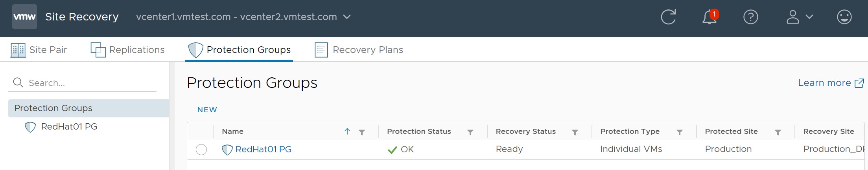This screenshot has height=170, width=868.
Task: Click the refresh icon in header
Action: 668,17
